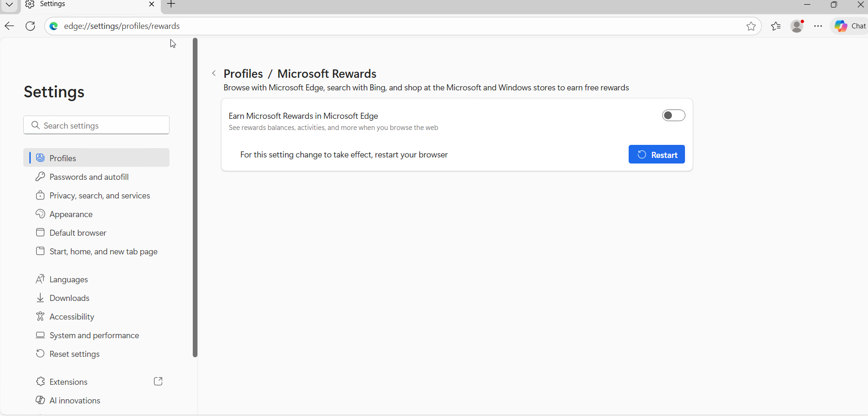868x416 pixels.
Task: Click the browser back arrow icon
Action: pyautogui.click(x=9, y=26)
